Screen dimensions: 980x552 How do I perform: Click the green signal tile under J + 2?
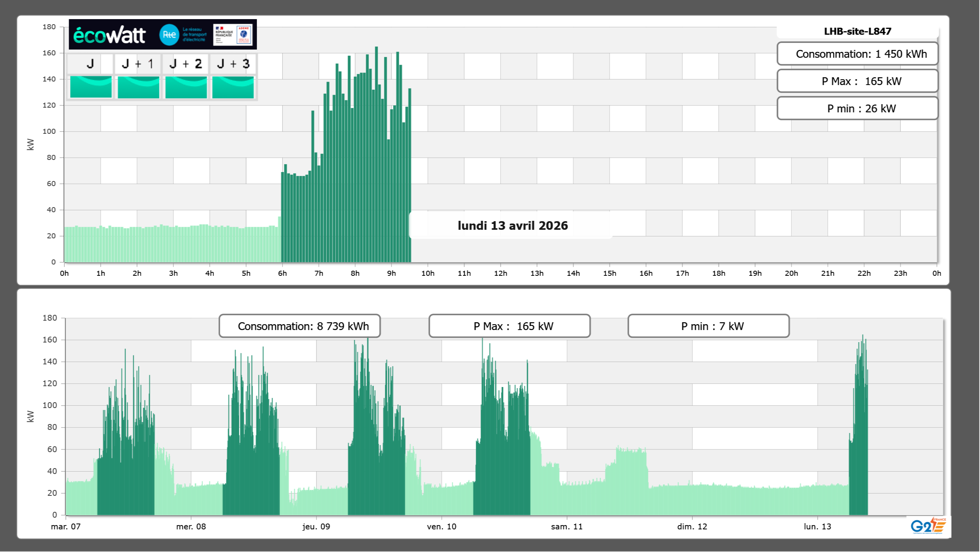tap(186, 87)
